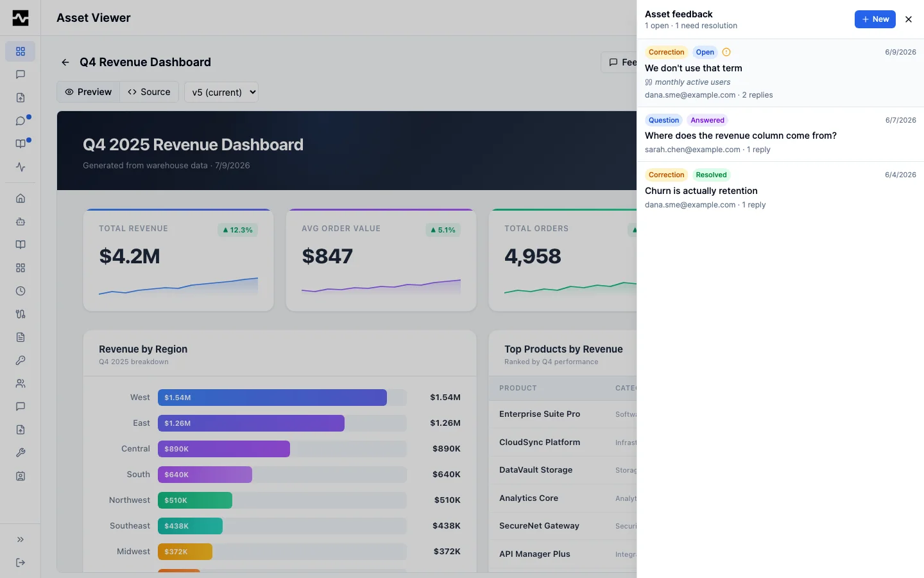Screen dimensions: 924x578
Task: Click the quote icon before monthly active users
Action: click(649, 82)
